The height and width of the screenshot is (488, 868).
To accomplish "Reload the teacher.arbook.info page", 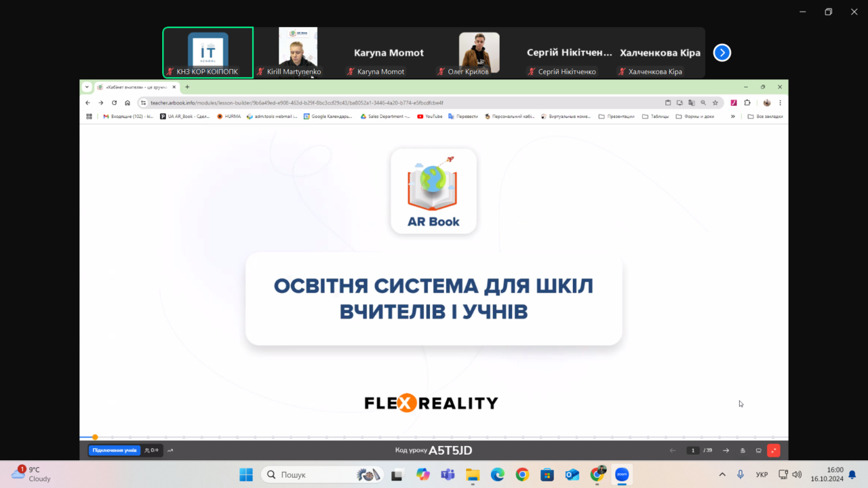I will [114, 103].
